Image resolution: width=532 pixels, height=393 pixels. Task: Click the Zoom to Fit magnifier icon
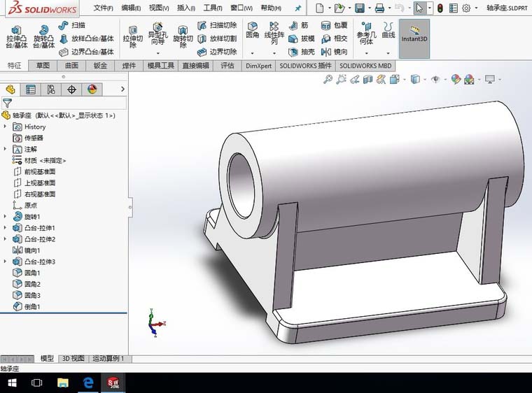[x=328, y=80]
